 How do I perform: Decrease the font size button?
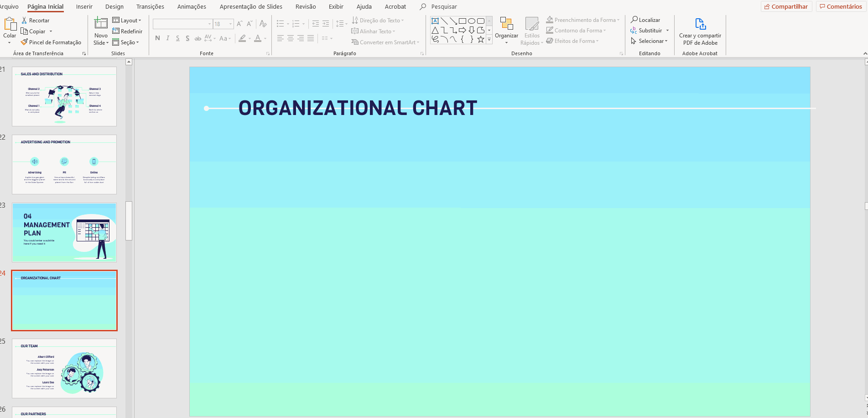(x=249, y=24)
